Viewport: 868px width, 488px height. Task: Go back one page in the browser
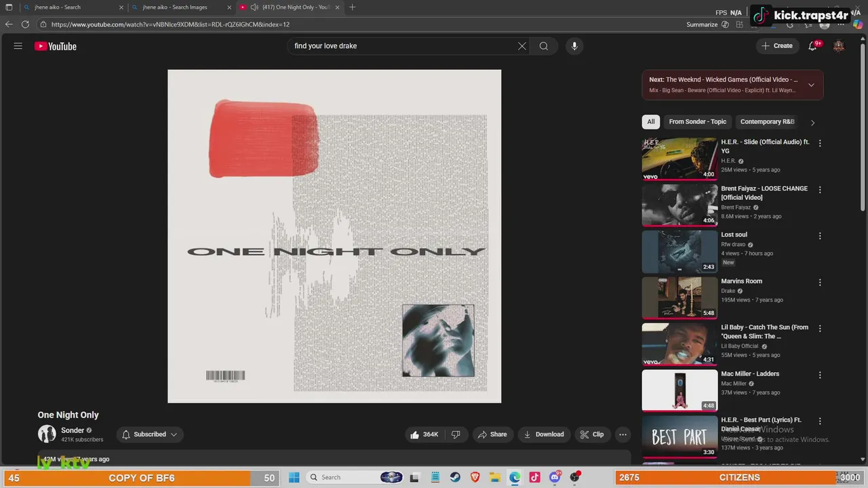(x=9, y=24)
